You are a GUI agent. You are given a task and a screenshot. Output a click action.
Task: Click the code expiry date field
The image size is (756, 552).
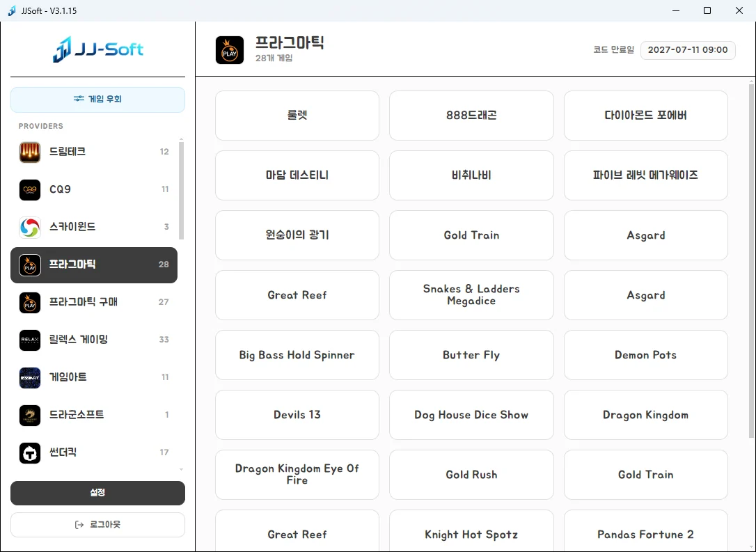(688, 50)
